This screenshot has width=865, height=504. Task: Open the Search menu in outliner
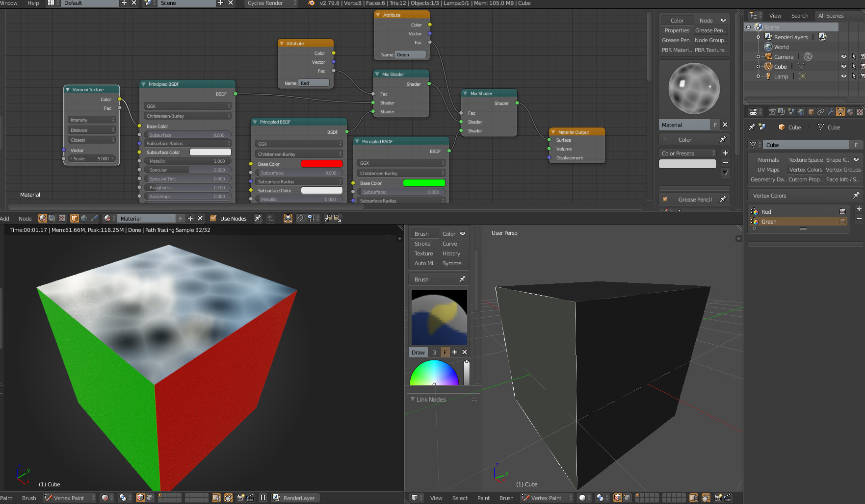click(799, 16)
